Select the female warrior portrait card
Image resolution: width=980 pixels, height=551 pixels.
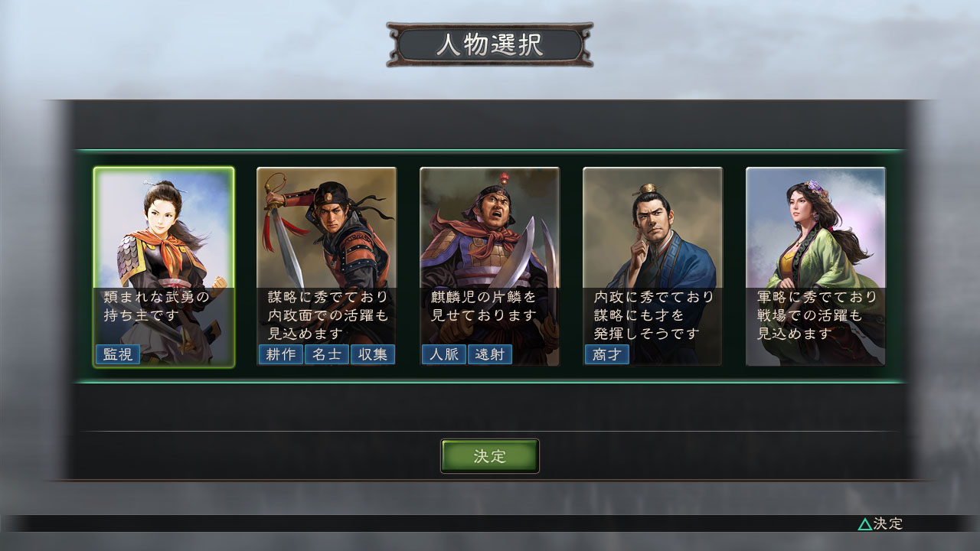point(164,267)
